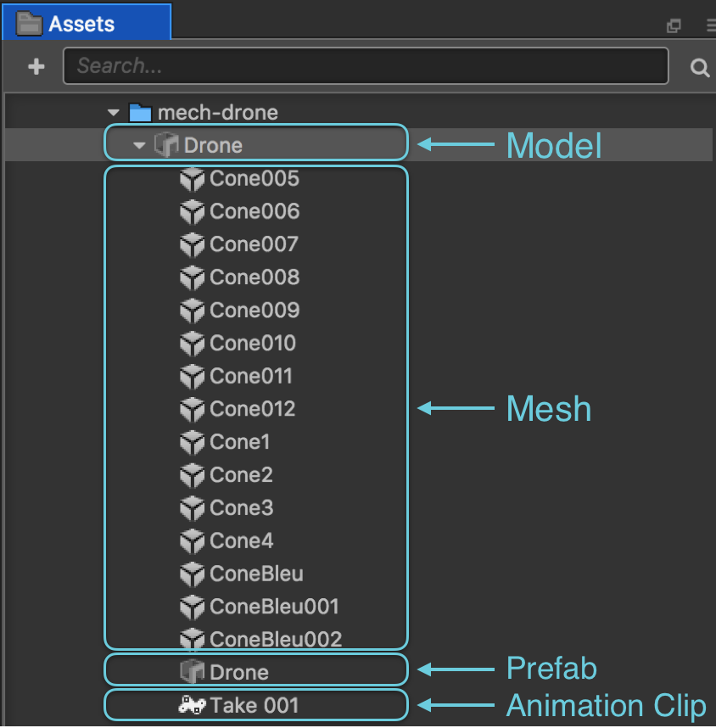
Task: Select the Cone012 mesh cube icon
Action: click(192, 409)
